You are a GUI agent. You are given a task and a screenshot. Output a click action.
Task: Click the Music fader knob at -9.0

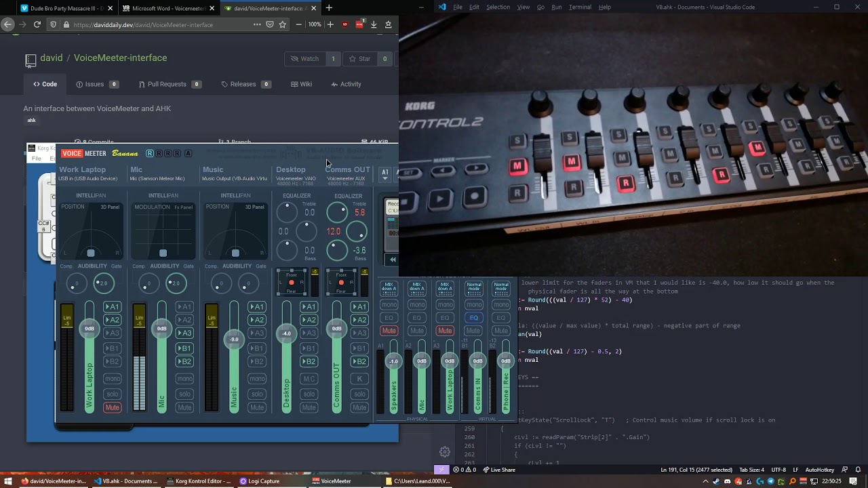[234, 339]
